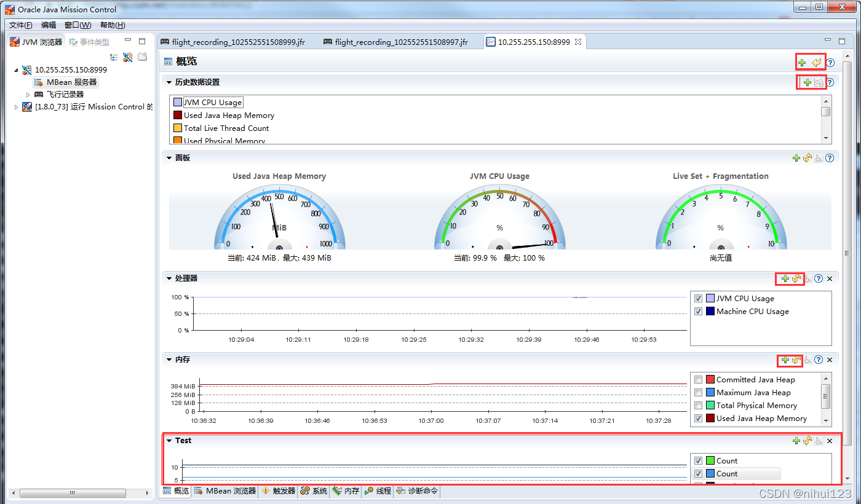Click the green plus icon in the 概览 header
This screenshot has height=504, width=861.
[x=802, y=62]
